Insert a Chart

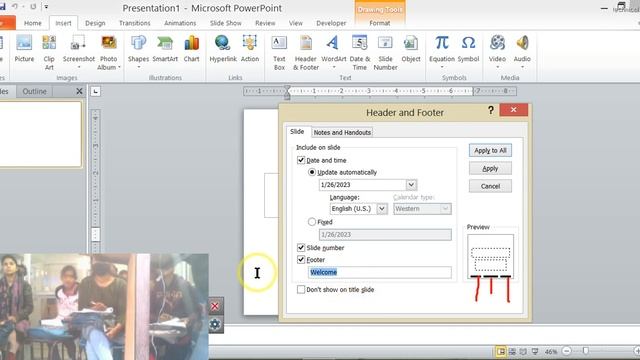pos(191,49)
